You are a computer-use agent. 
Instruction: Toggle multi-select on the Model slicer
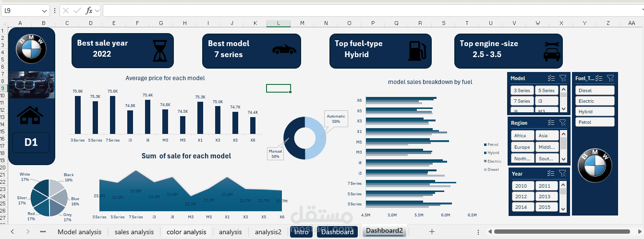[x=551, y=78]
